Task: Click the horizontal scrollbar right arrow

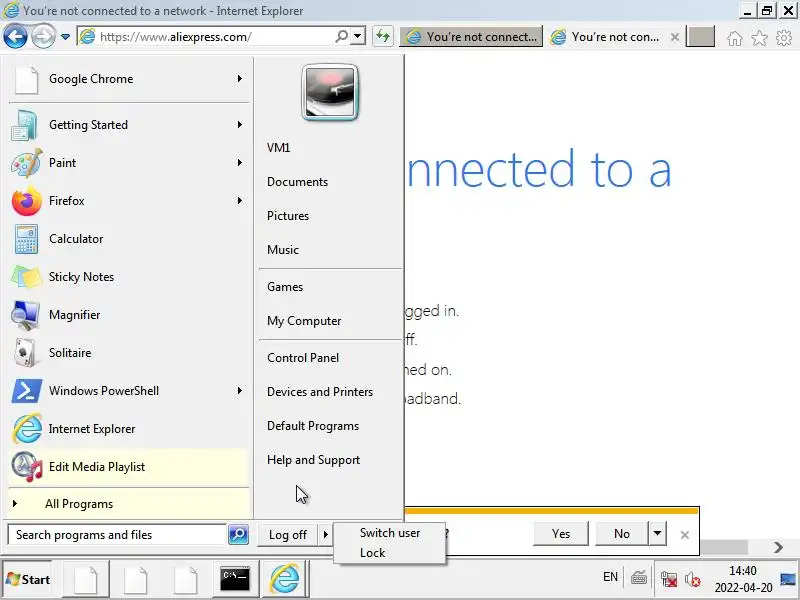Action: tap(778, 548)
